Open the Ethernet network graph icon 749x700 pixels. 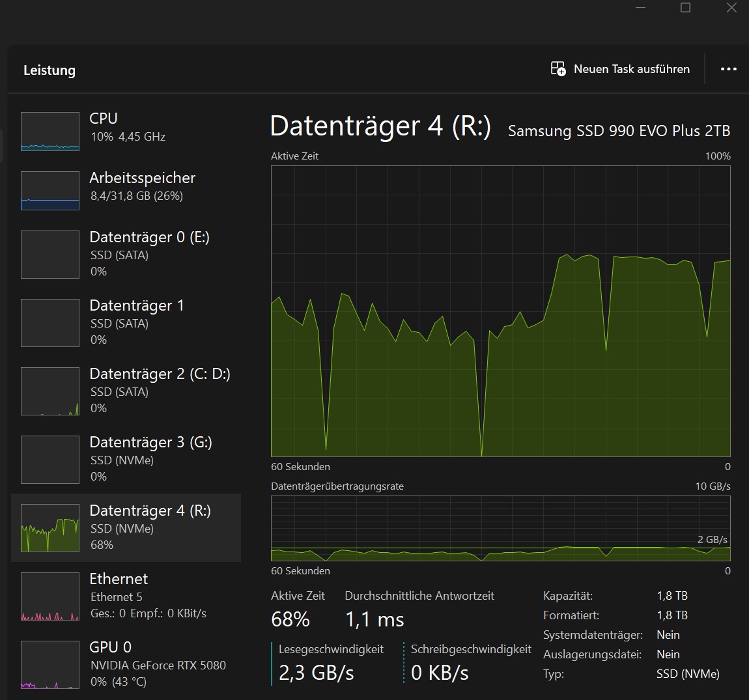tap(50, 596)
